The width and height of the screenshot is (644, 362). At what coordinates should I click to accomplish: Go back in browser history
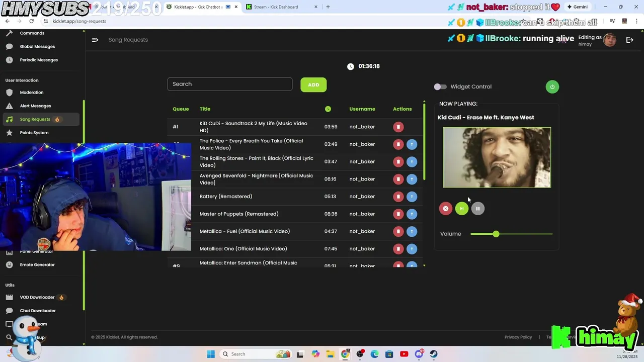pyautogui.click(x=7, y=21)
